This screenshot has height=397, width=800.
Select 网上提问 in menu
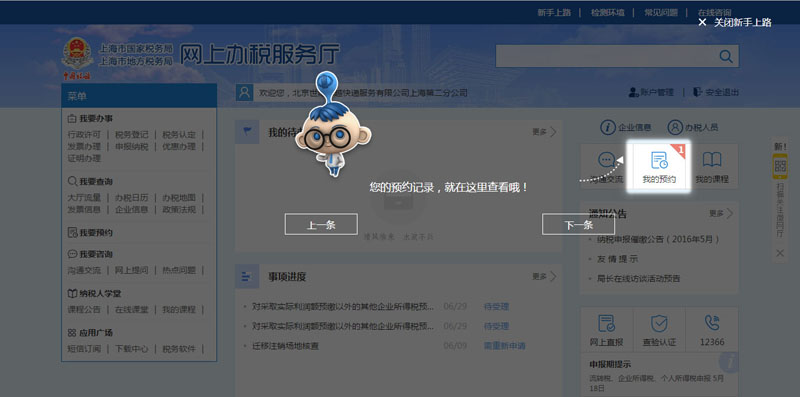pos(131,270)
